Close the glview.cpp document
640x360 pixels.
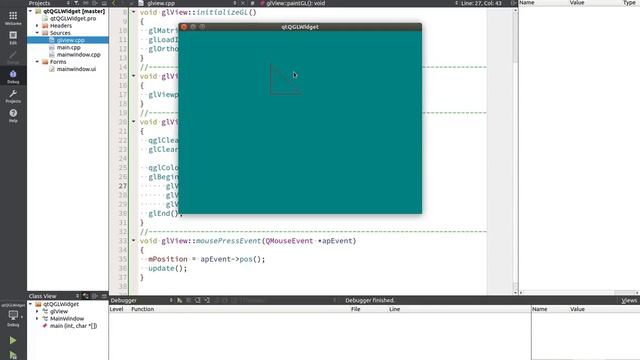tap(243, 3)
